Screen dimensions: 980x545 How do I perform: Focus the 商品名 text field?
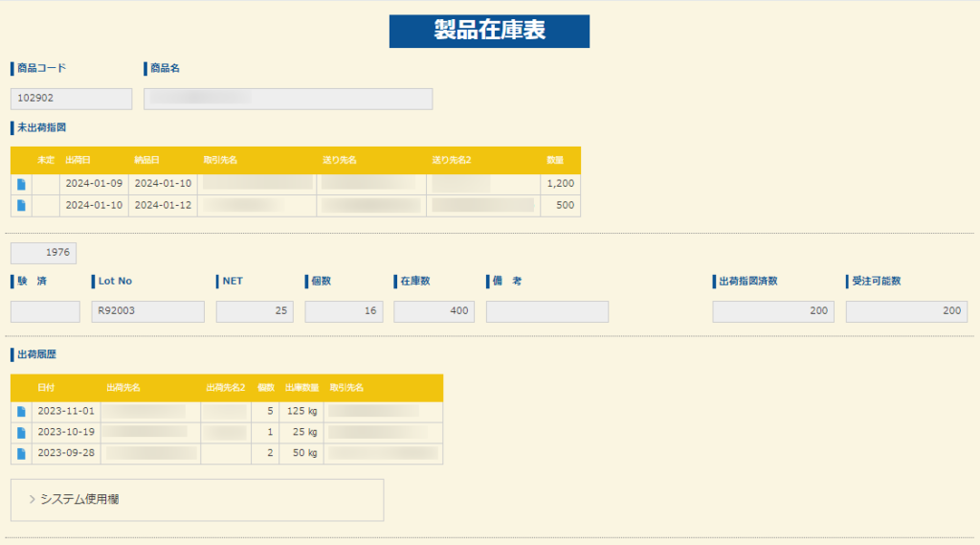point(288,99)
